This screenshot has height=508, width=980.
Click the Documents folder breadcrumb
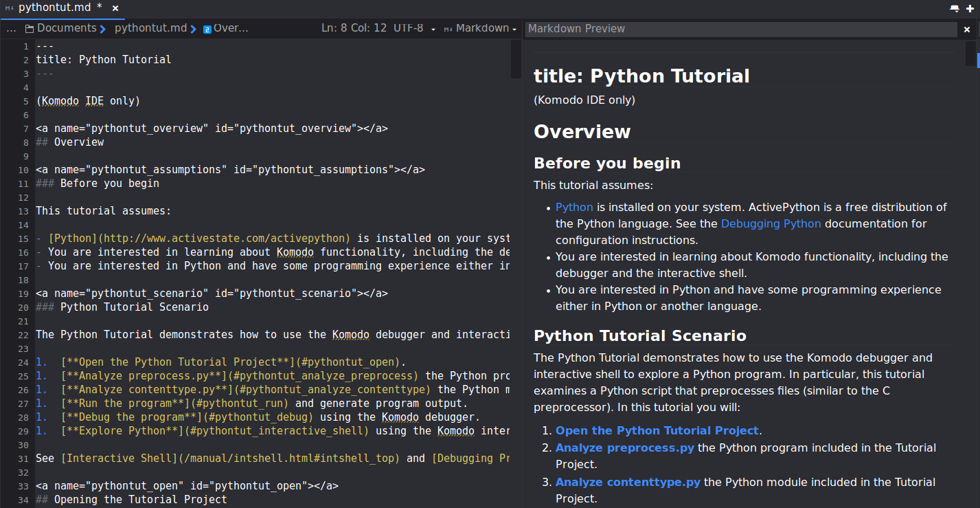[x=67, y=28]
